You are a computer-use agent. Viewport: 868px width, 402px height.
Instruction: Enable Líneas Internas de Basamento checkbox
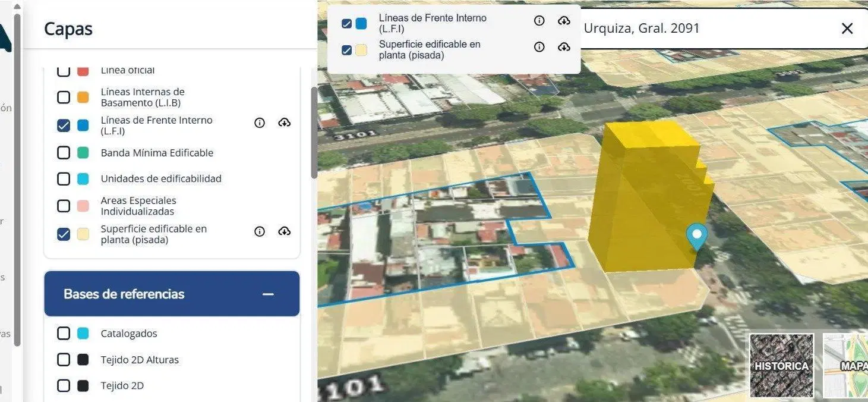coord(63,97)
